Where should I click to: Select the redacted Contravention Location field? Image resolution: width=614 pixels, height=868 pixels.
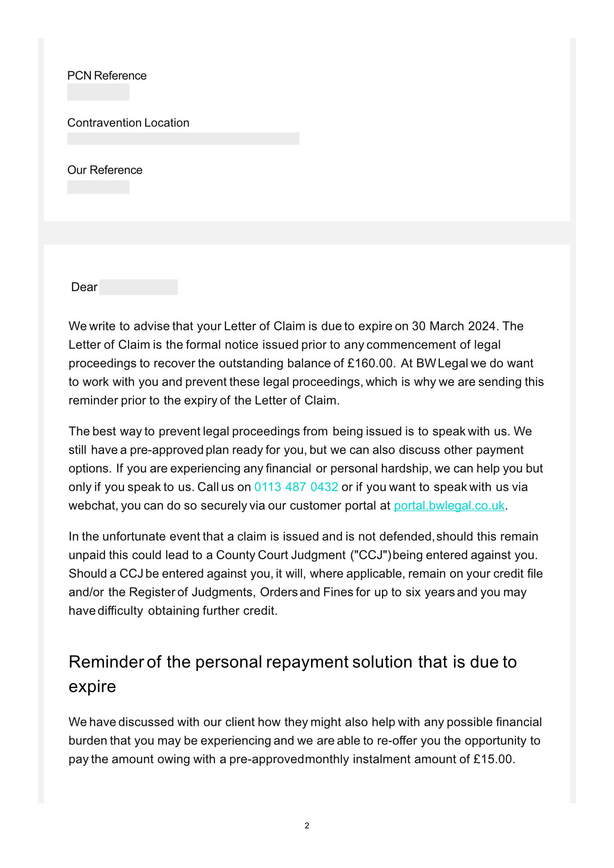click(x=183, y=139)
